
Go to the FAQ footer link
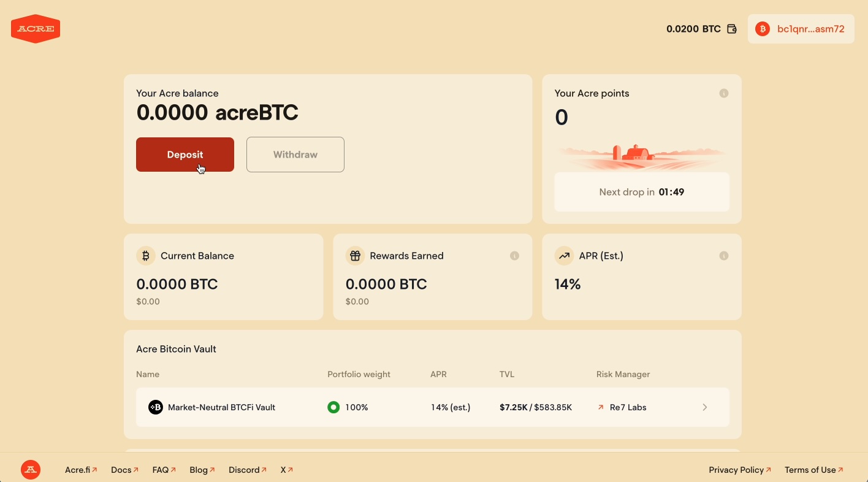pos(164,470)
